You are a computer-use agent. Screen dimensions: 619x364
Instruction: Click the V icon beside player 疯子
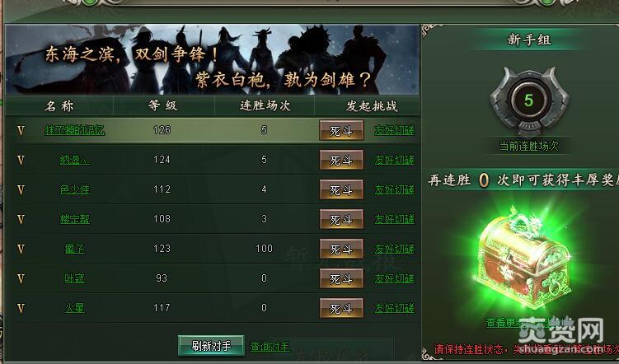21,249
